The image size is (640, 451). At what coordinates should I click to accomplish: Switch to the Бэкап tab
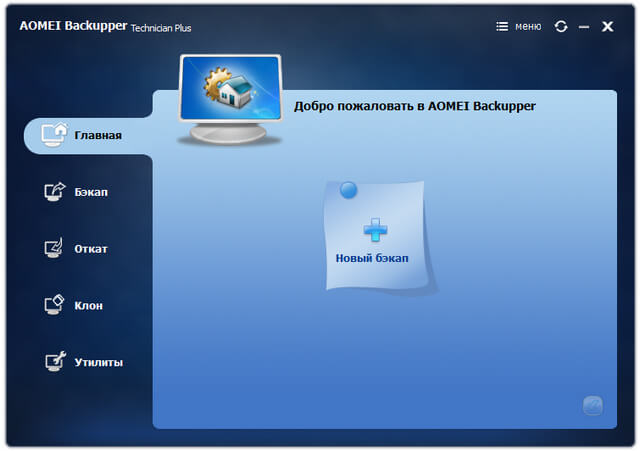(76, 192)
